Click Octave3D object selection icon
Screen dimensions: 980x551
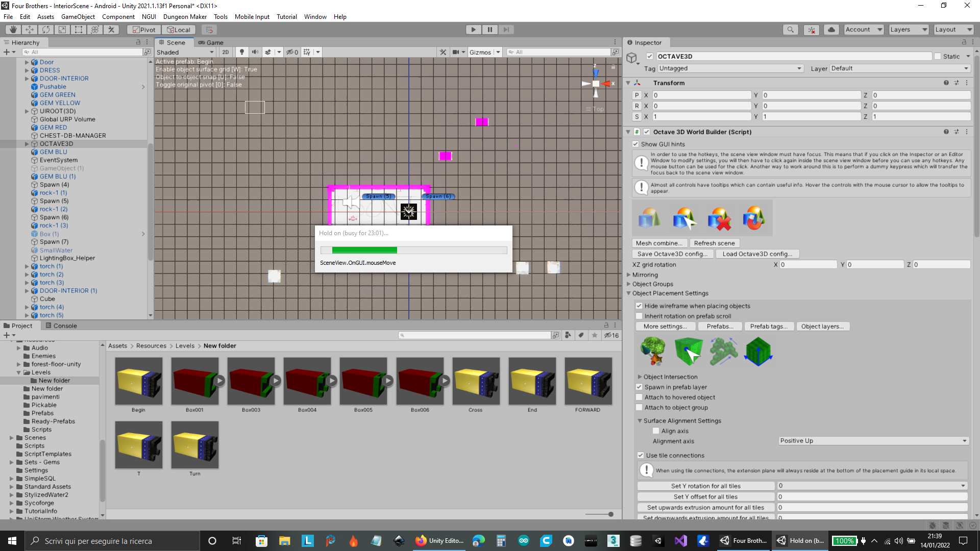684,218
